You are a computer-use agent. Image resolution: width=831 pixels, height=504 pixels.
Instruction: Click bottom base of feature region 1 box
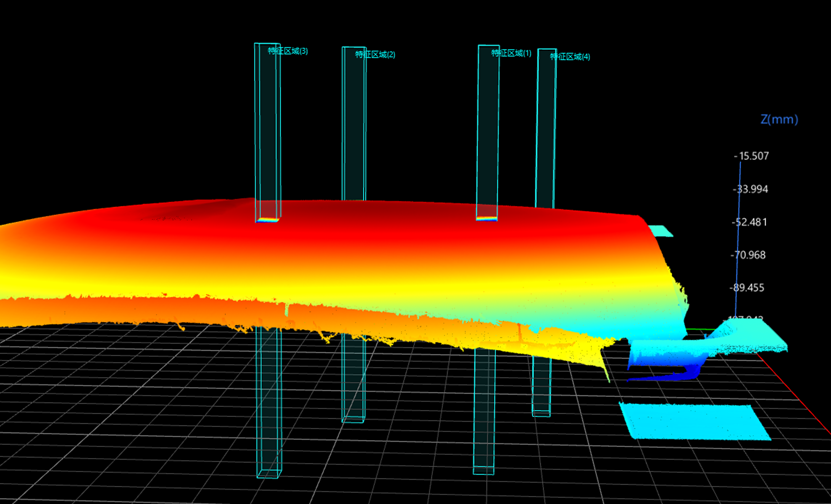(x=484, y=470)
